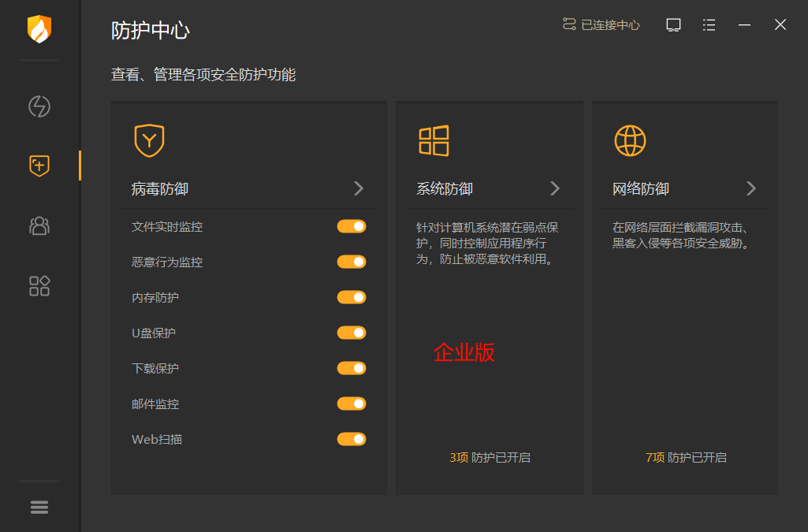Screen dimensions: 808x532
Task: Open the access control users sidebar icon
Action: [39, 225]
